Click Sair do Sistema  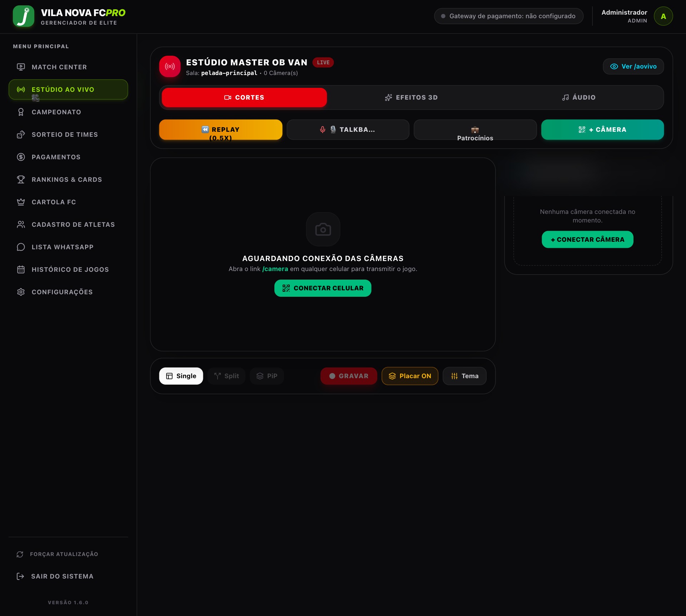click(x=68, y=576)
